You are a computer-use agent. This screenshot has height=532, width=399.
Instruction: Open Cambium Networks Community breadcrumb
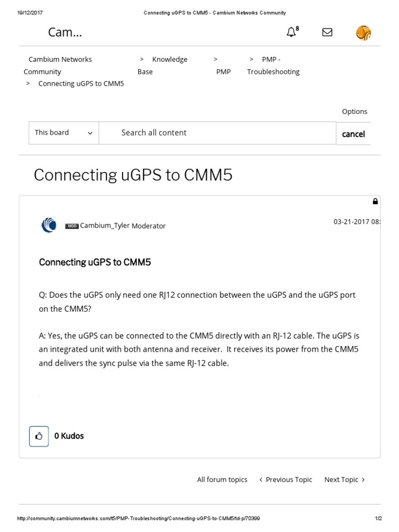(58, 65)
